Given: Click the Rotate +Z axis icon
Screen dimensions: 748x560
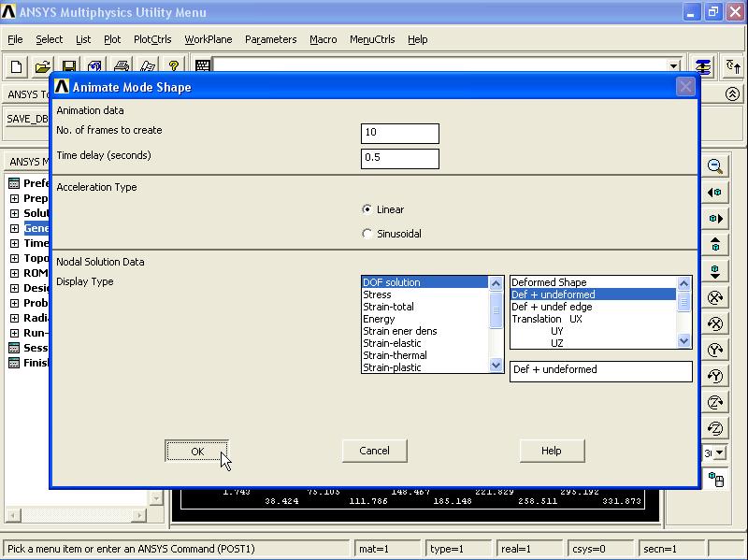Looking at the screenshot, I should (x=714, y=403).
